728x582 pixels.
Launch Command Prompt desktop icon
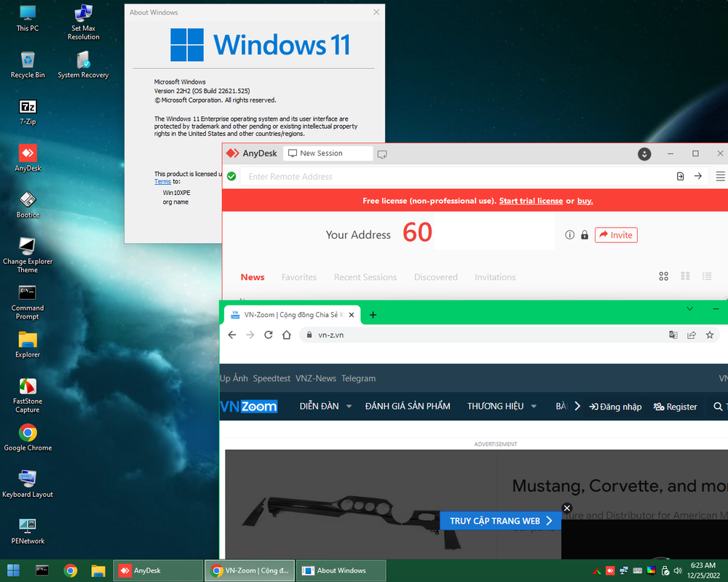tap(28, 302)
